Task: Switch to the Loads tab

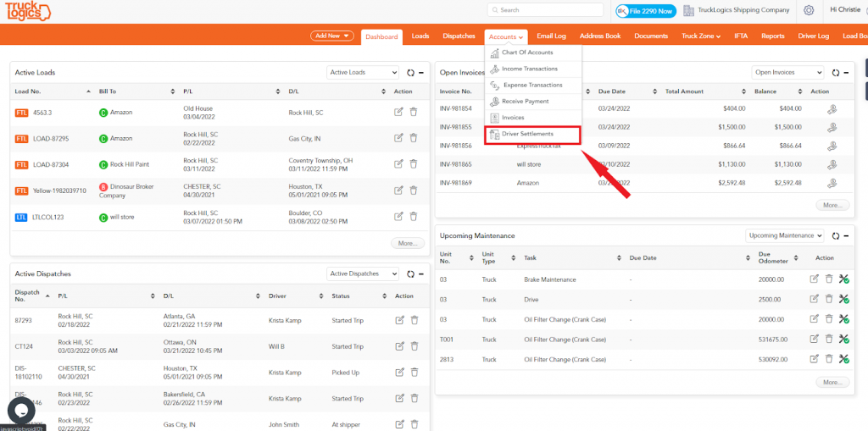Action: pyautogui.click(x=420, y=36)
